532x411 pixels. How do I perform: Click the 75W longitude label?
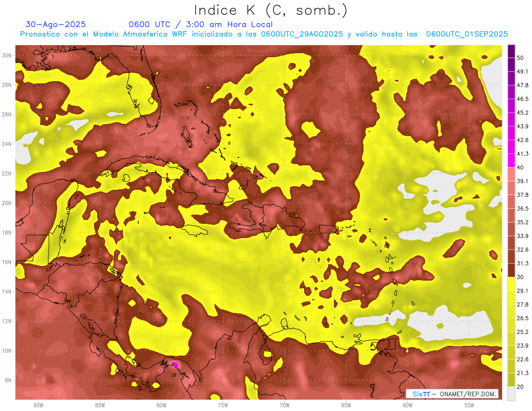coord(223,405)
